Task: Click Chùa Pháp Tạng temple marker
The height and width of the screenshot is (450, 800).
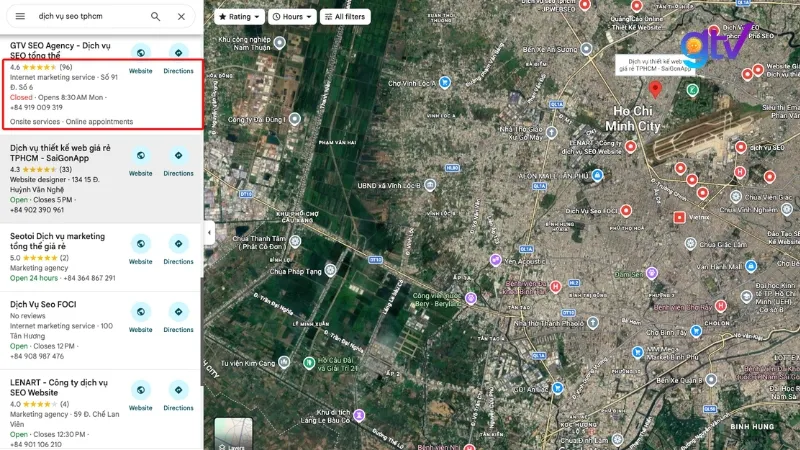Action: pos(331,269)
